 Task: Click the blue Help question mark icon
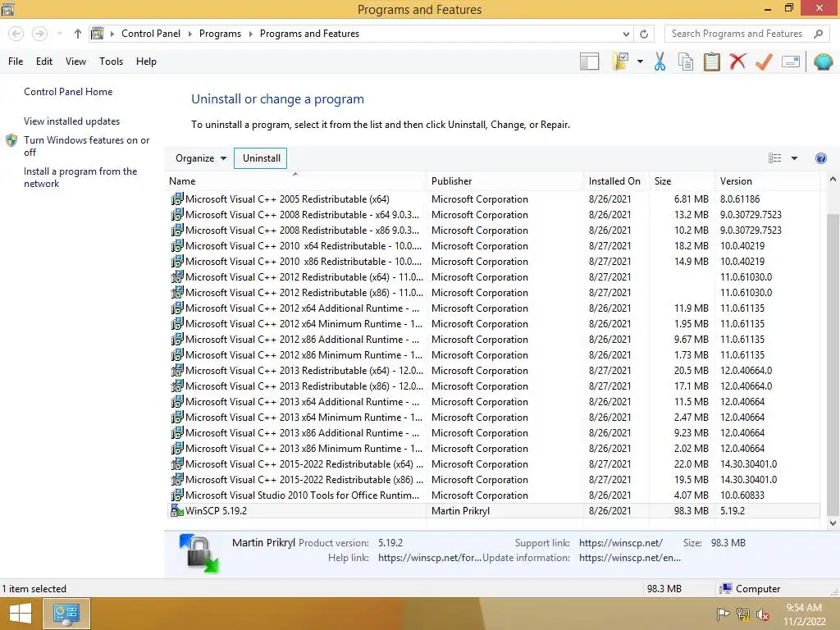click(820, 158)
